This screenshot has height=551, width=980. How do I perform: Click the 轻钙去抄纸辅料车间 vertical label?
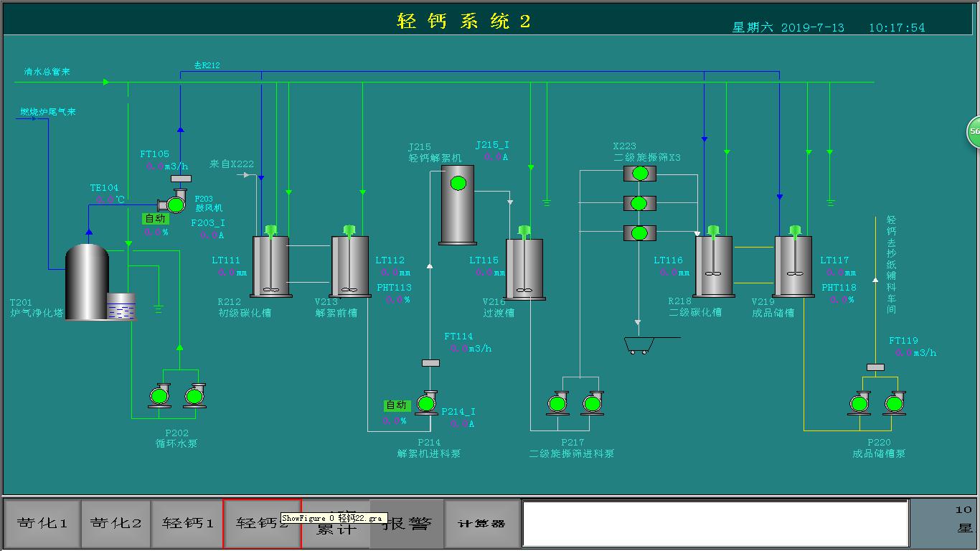(x=891, y=265)
